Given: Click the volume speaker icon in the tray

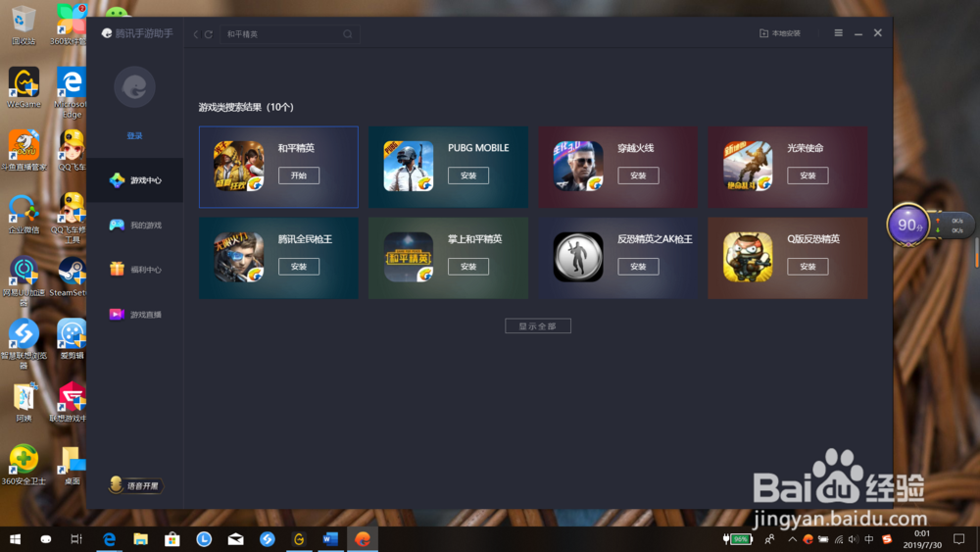Looking at the screenshot, I should [x=854, y=539].
